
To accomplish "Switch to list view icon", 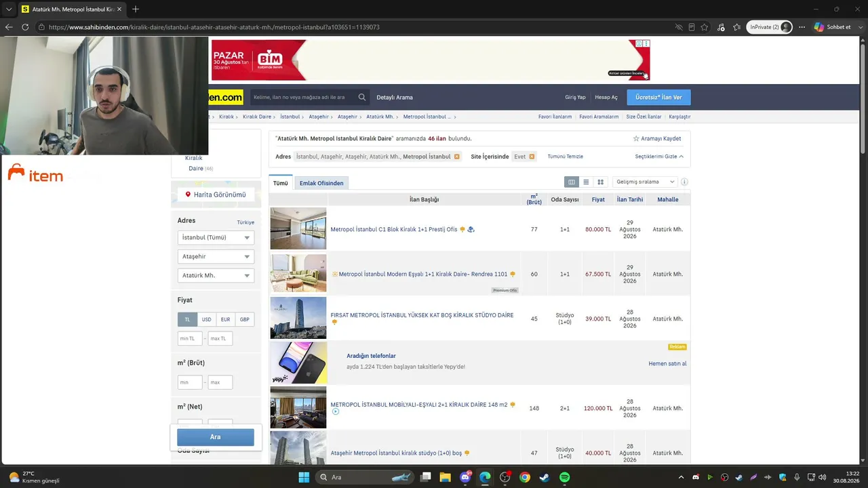I will coord(586,182).
